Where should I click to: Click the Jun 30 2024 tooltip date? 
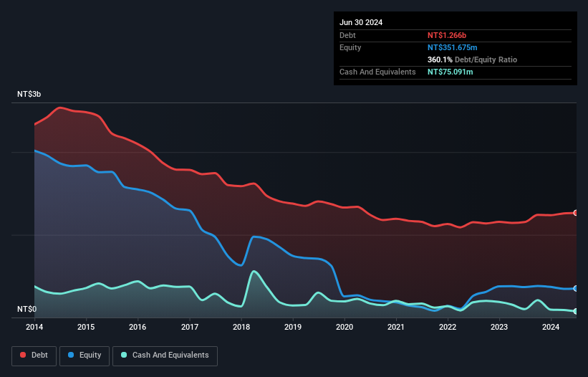pyautogui.click(x=361, y=22)
